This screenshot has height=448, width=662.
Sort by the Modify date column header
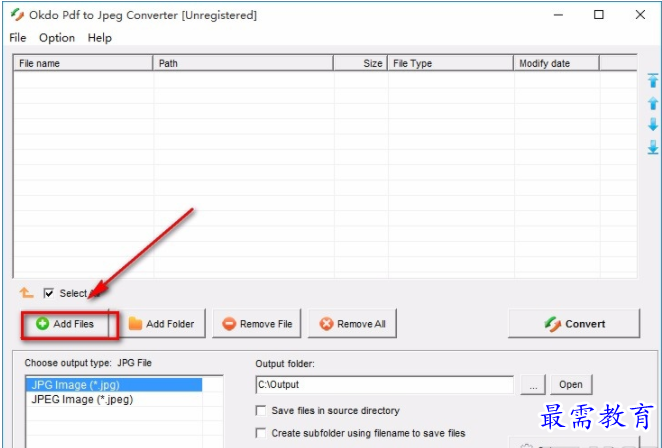(x=556, y=63)
